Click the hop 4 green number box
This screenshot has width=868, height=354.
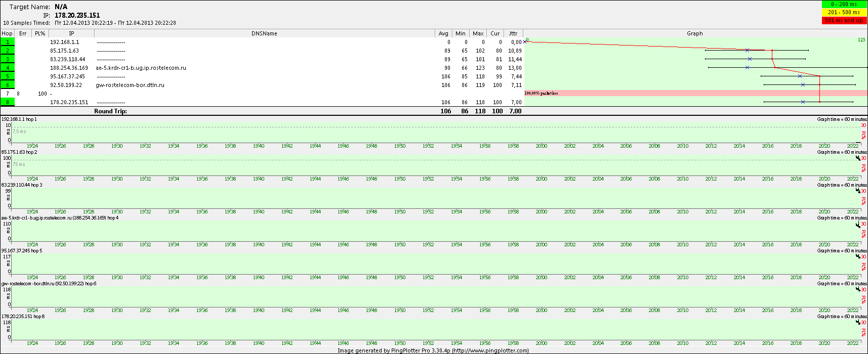click(8, 68)
